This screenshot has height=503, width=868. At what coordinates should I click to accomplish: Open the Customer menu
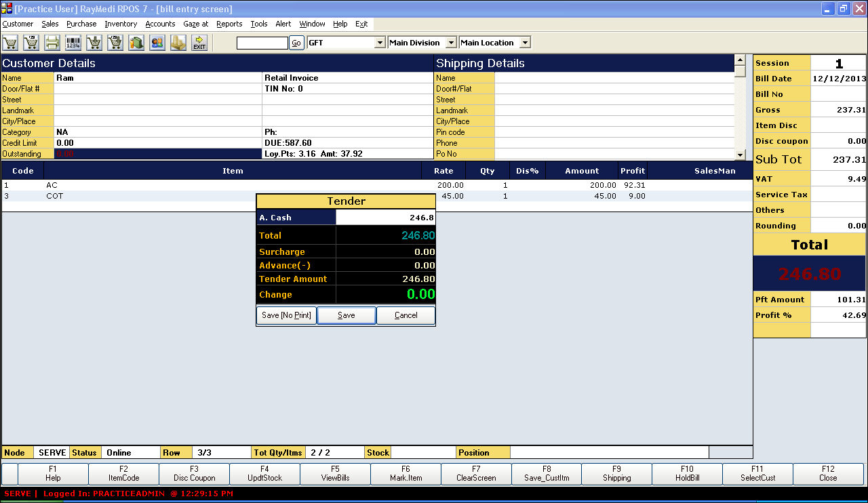[18, 24]
